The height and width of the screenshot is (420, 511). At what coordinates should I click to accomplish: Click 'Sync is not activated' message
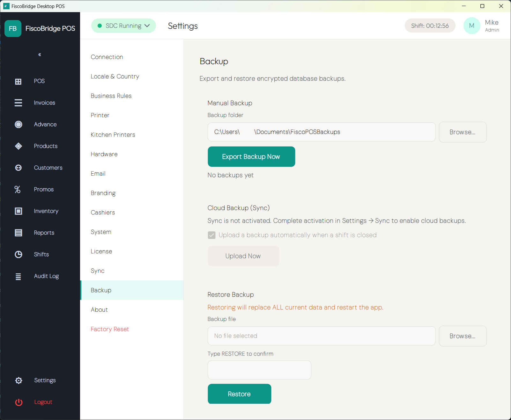coord(337,221)
